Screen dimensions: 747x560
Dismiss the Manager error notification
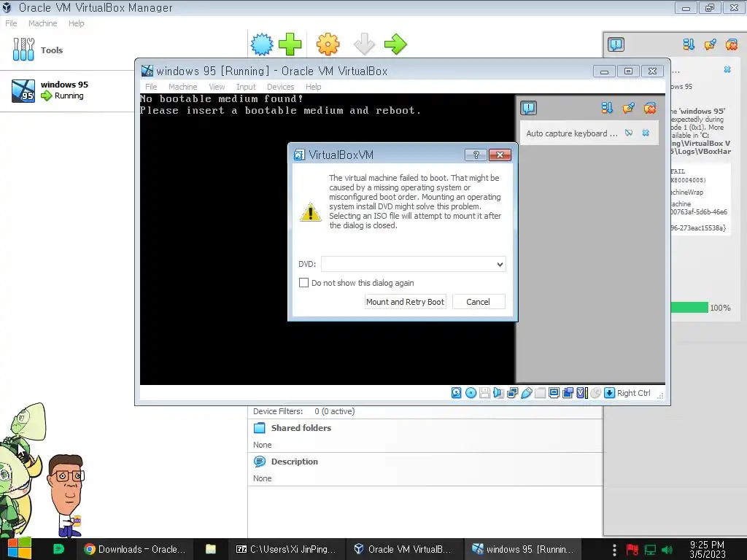point(727,69)
